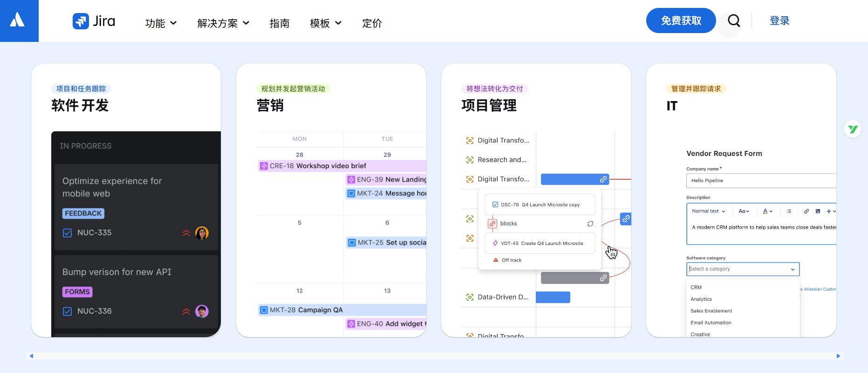Image resolution: width=868 pixels, height=373 pixels.
Task: Click link icon on blue timeline bar
Action: [x=603, y=179]
